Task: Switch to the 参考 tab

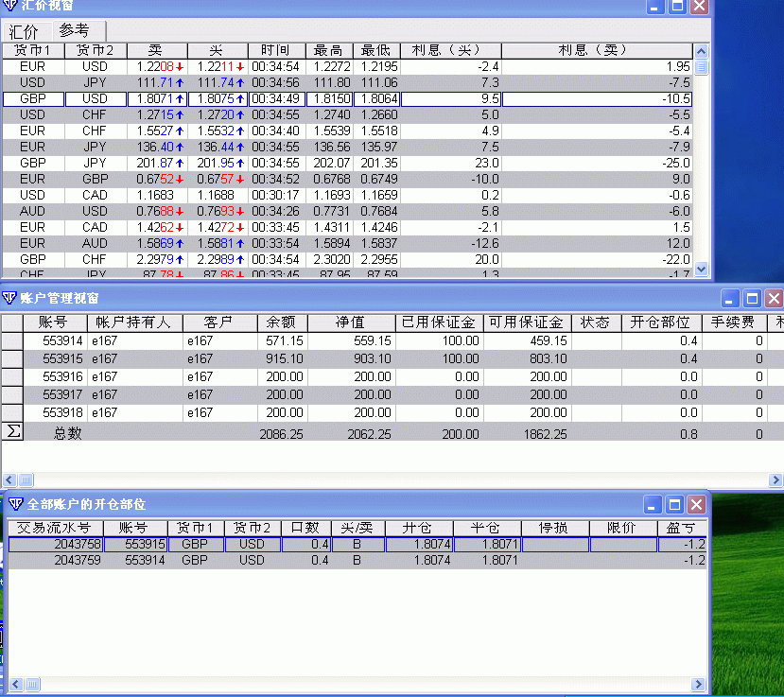Action: [75, 30]
